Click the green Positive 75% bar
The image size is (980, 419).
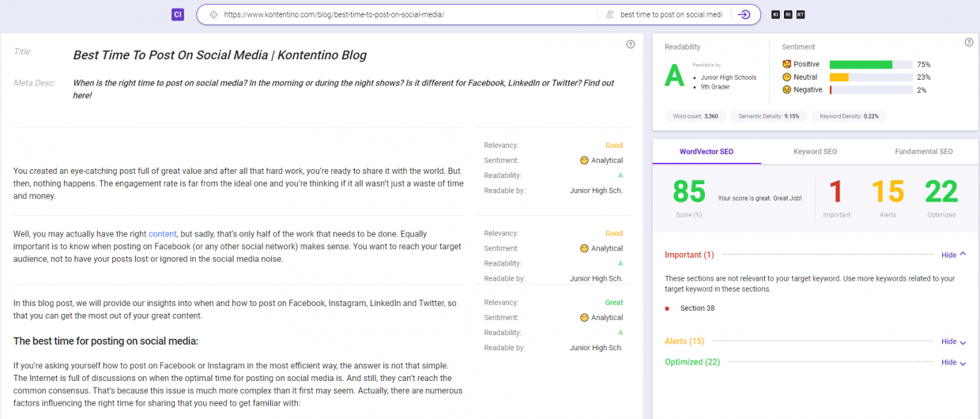point(861,65)
